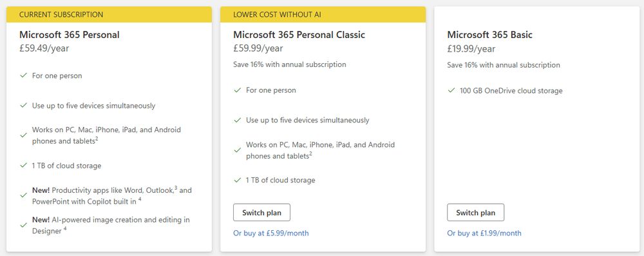Image resolution: width=644 pixels, height=256 pixels.
Task: Click Switch plan under Microsoft 365 Basic
Action: 476,212
